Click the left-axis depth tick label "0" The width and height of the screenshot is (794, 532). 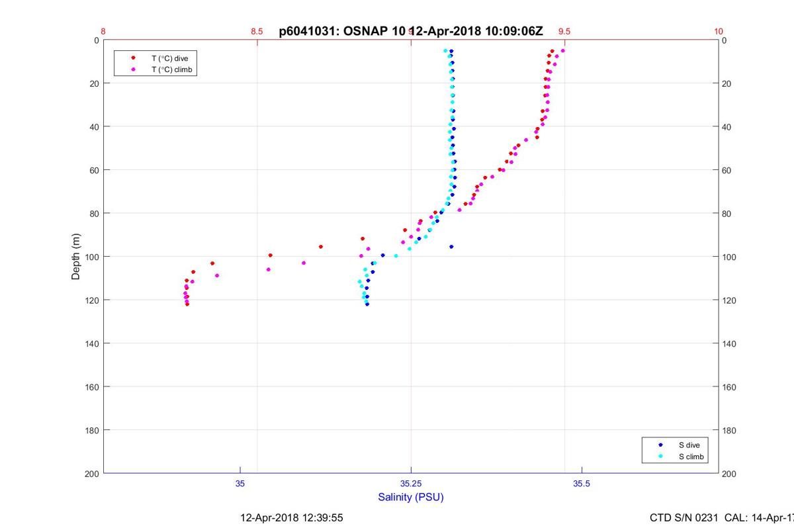coord(96,40)
